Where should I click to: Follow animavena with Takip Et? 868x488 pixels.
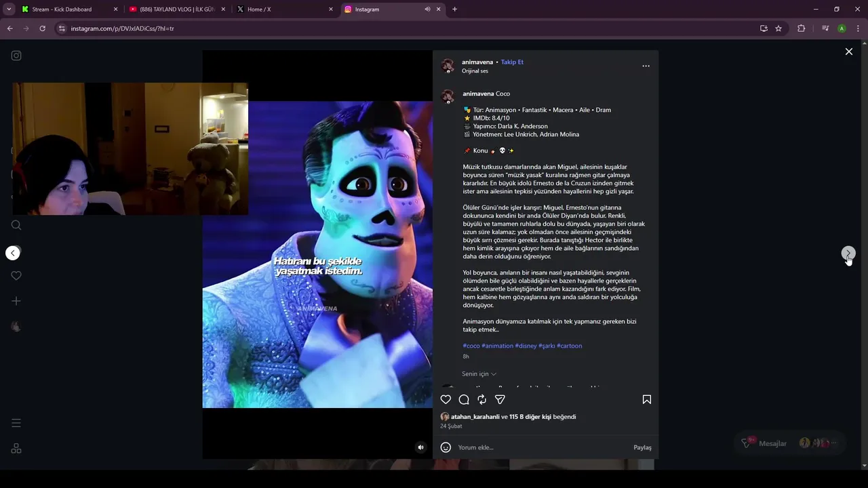(x=512, y=62)
